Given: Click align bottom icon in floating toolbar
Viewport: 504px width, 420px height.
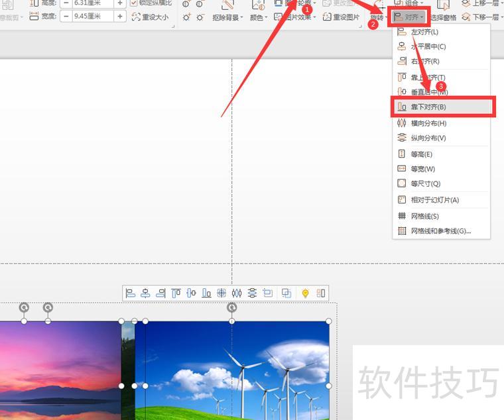Looking at the screenshot, I should pyautogui.click(x=206, y=293).
